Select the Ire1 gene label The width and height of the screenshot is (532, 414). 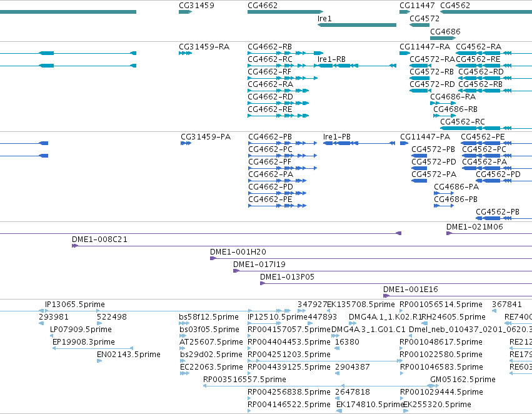point(324,19)
